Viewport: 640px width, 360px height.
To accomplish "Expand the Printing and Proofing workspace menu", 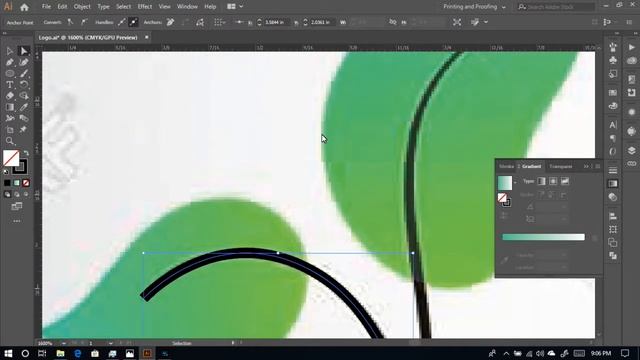I will pos(475,7).
